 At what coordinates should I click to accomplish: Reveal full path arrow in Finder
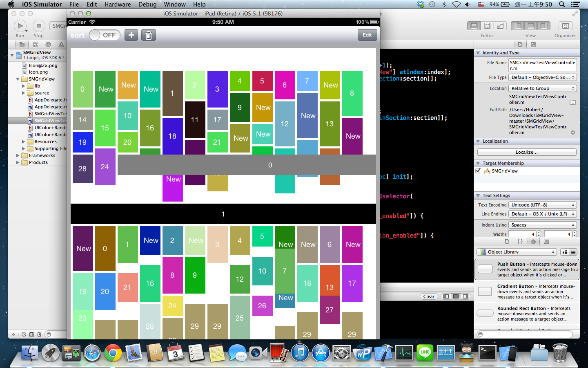point(573,132)
